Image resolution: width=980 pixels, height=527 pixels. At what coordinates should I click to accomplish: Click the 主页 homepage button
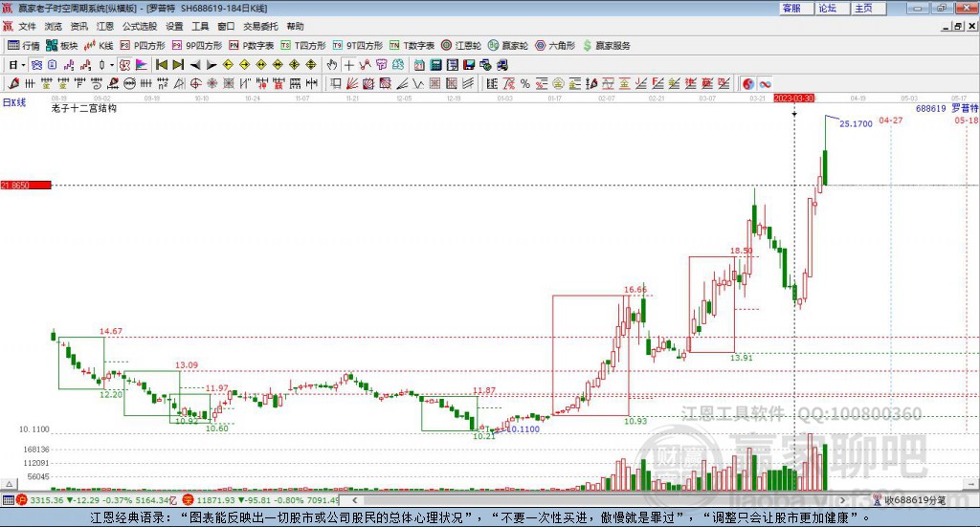click(869, 8)
